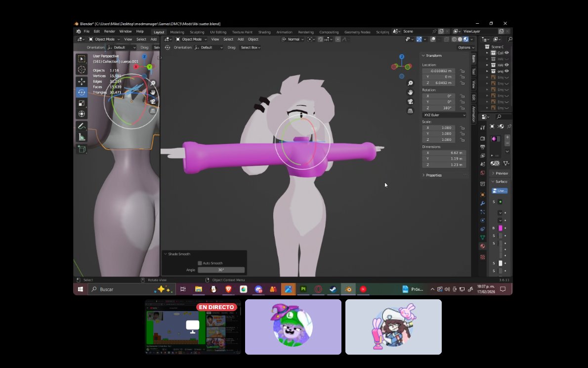This screenshot has width=588, height=368.
Task: Toggle lock on Location Z
Action: 462,83
